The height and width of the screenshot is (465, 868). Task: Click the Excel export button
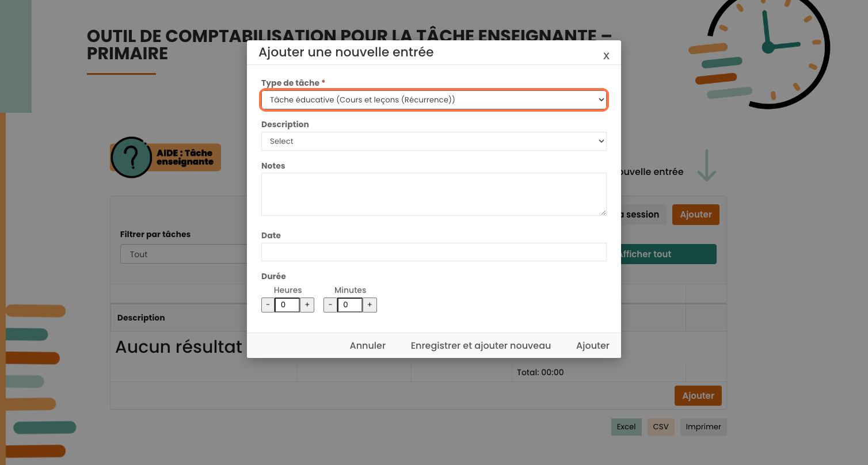point(626,427)
